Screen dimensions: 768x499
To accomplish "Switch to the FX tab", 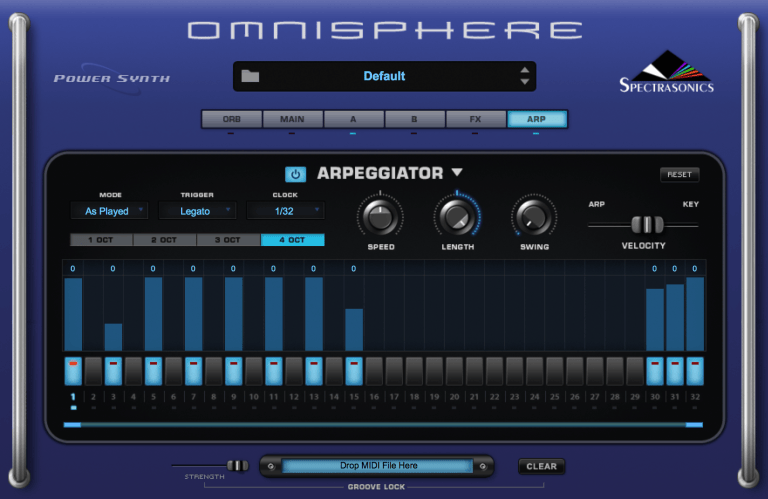I will (475, 119).
